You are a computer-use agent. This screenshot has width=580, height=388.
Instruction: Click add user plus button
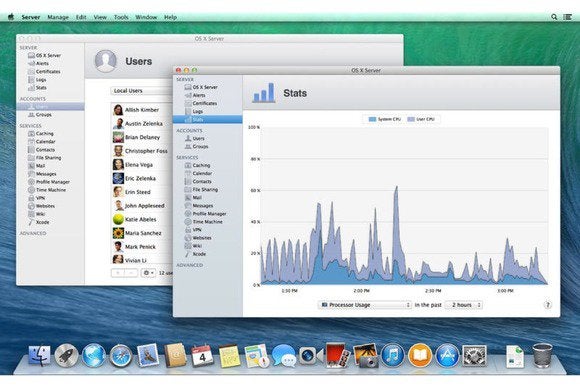click(x=118, y=273)
